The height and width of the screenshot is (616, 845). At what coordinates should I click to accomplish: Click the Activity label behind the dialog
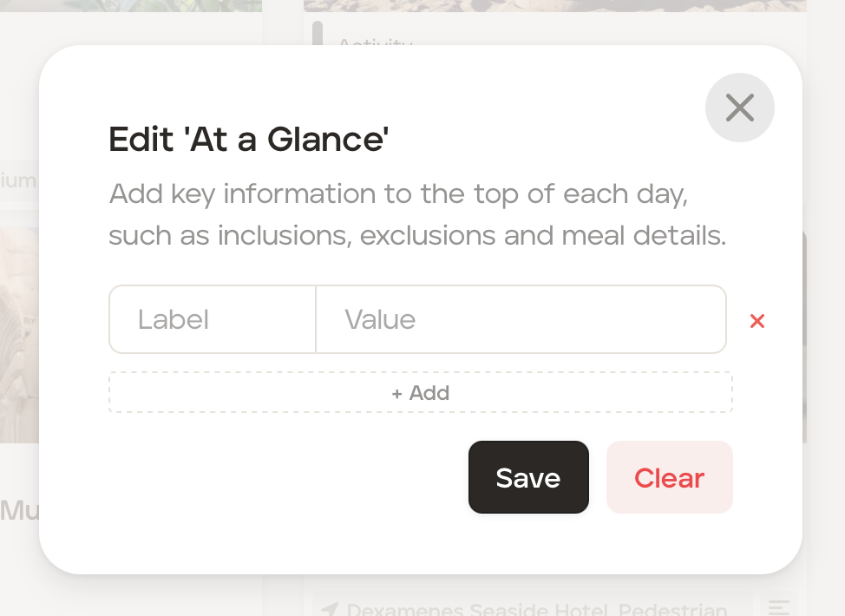[375, 42]
